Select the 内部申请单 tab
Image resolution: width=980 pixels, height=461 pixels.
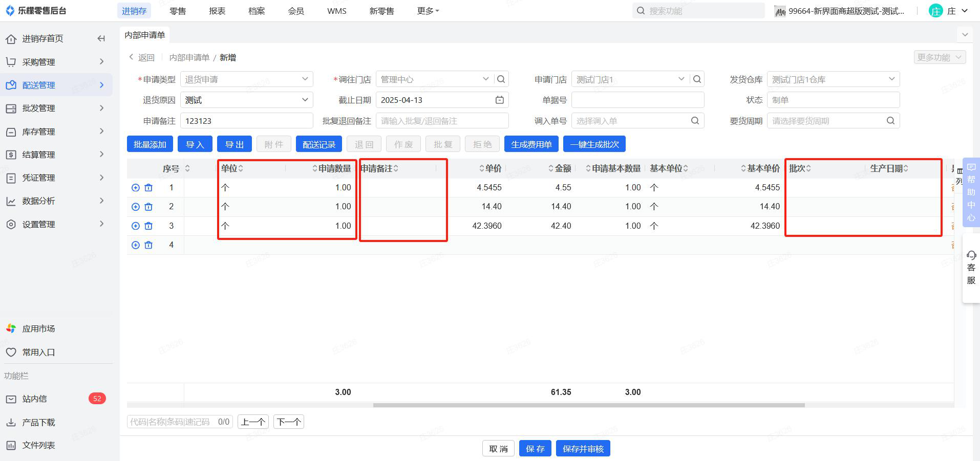(145, 35)
